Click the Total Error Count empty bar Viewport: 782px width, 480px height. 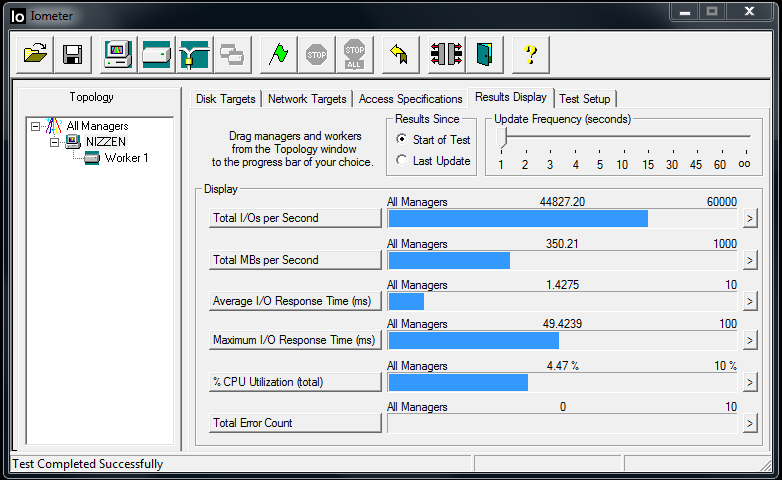(x=562, y=424)
